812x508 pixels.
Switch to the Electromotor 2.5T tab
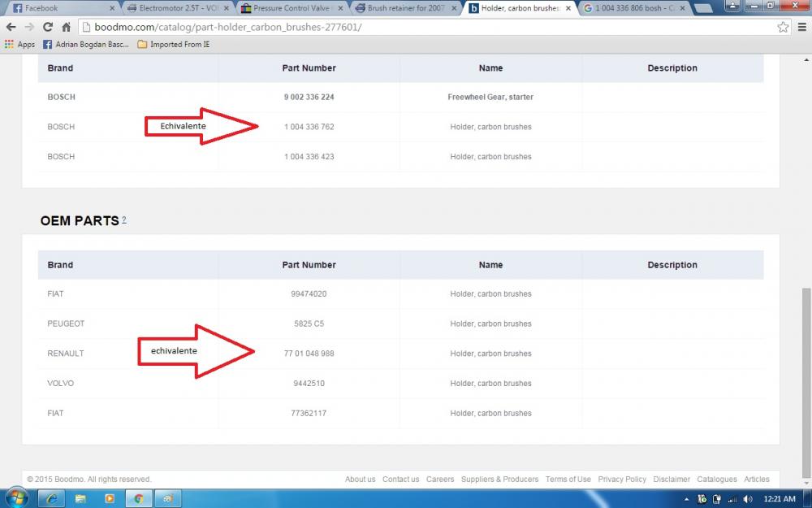(179, 8)
